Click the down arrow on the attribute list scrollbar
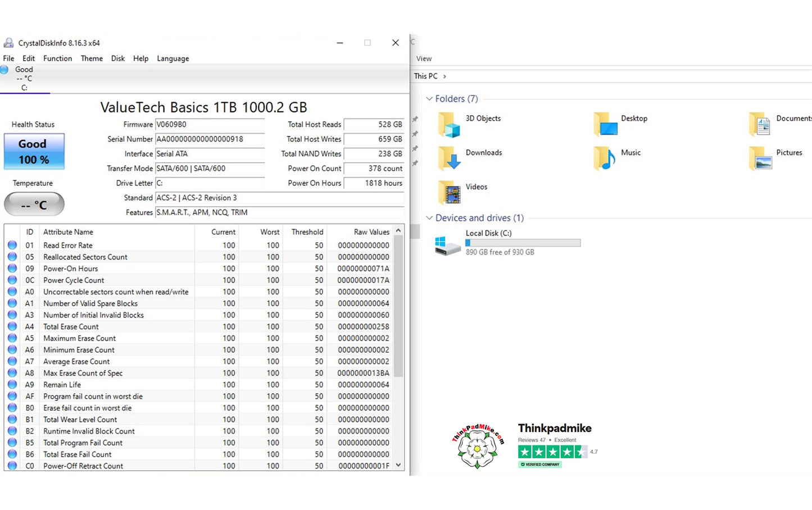This screenshot has height=510, width=812. pyautogui.click(x=398, y=465)
